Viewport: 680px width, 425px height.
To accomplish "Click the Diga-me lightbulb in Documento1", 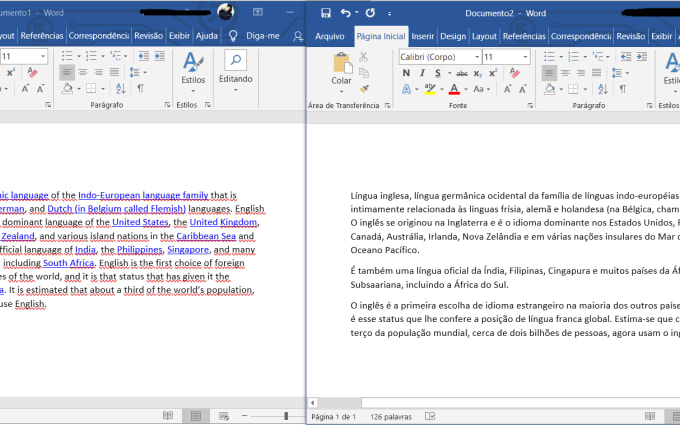I will click(x=233, y=36).
